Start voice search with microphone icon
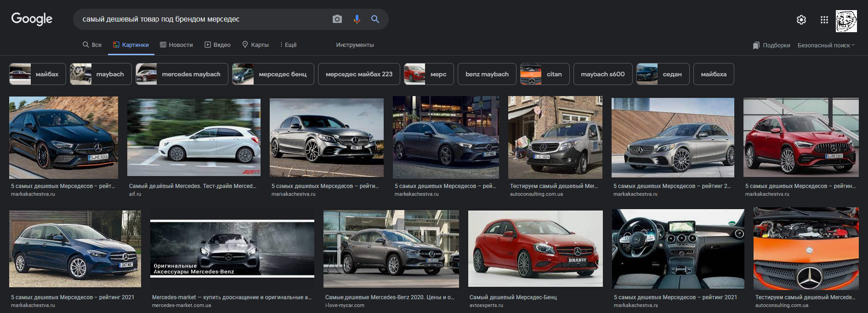 [357, 19]
